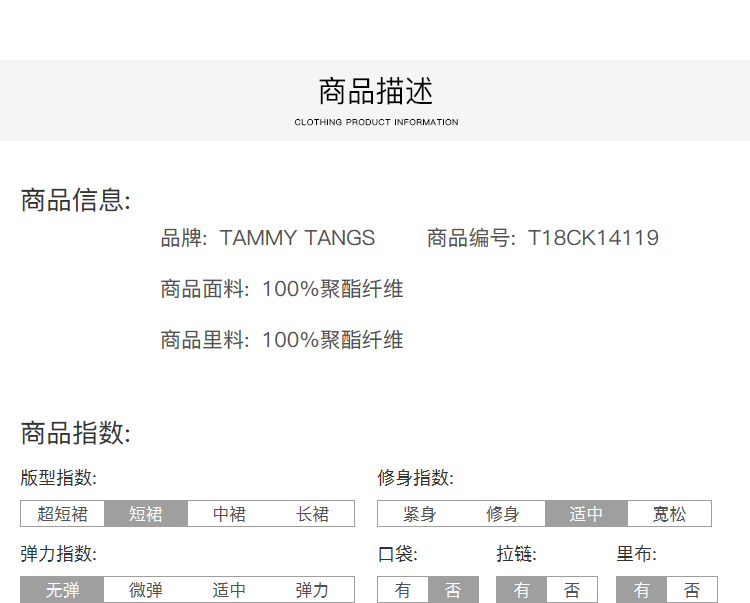Set 里布 to 有
This screenshot has width=750, height=603.
tap(641, 590)
